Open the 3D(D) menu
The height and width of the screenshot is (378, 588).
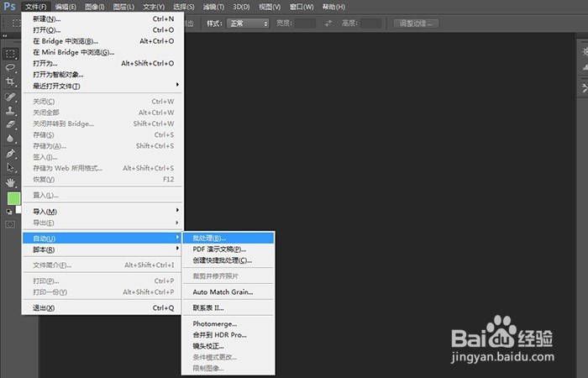tap(241, 7)
